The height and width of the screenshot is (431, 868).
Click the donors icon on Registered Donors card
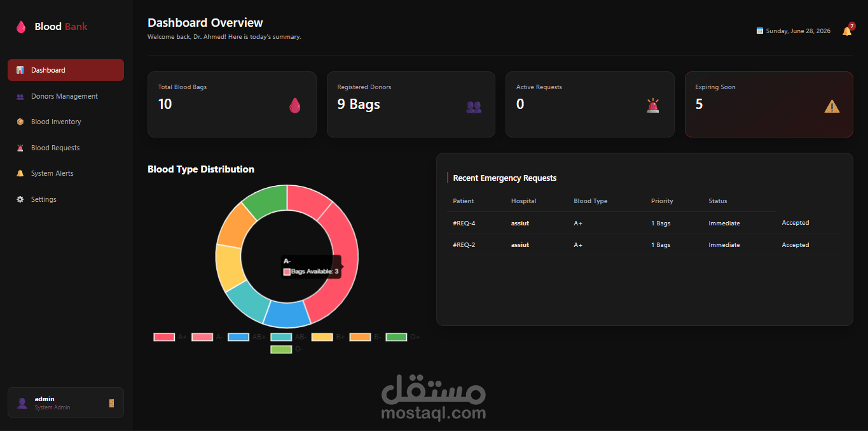[474, 107]
